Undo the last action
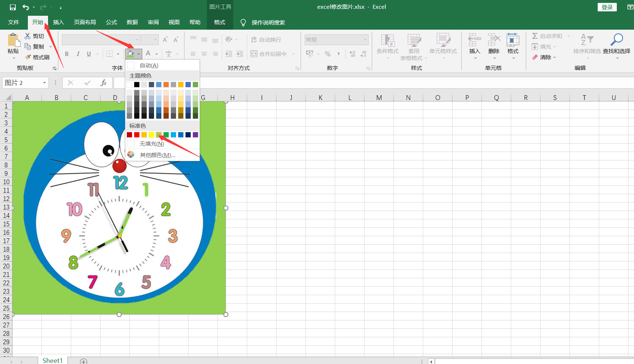 (x=26, y=7)
